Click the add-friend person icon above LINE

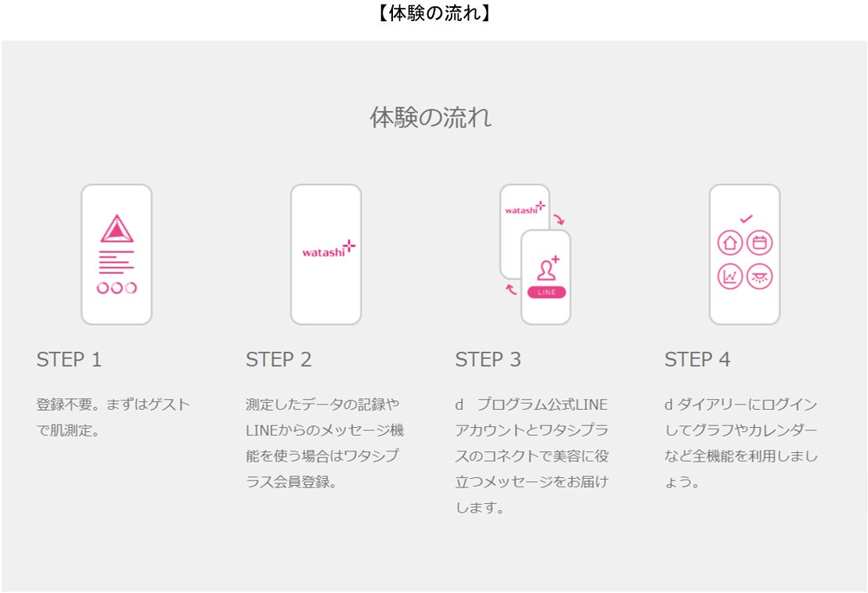(547, 268)
